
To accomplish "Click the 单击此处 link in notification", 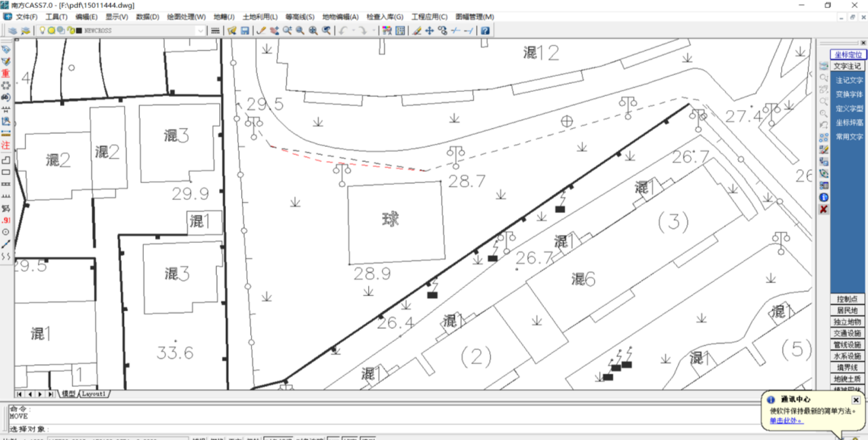I will [x=786, y=420].
